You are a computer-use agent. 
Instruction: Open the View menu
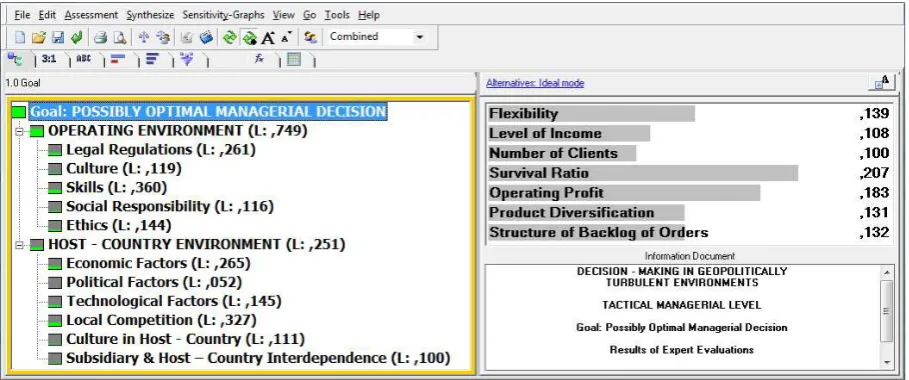click(283, 15)
